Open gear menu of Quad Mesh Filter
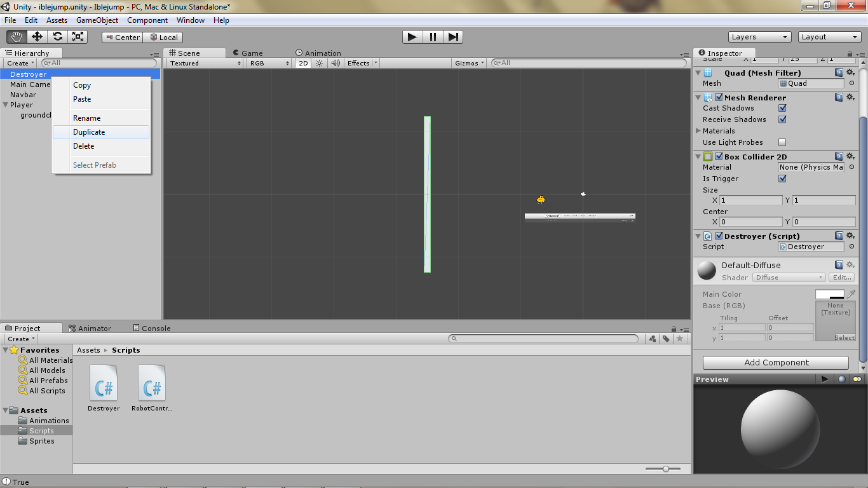Image resolution: width=868 pixels, height=488 pixels. pyautogui.click(x=851, y=72)
